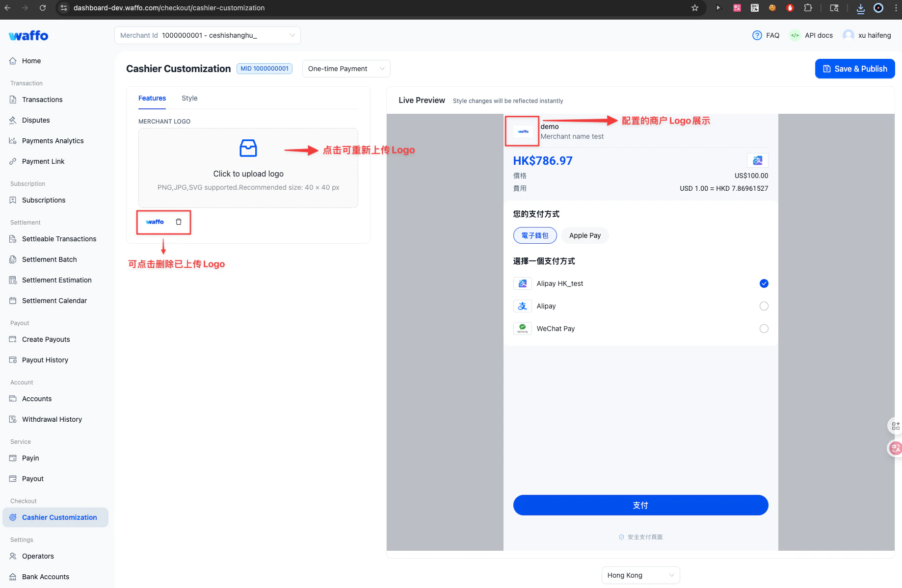This screenshot has height=588, width=902.
Task: Click the Alipay logo icon
Action: [523, 306]
